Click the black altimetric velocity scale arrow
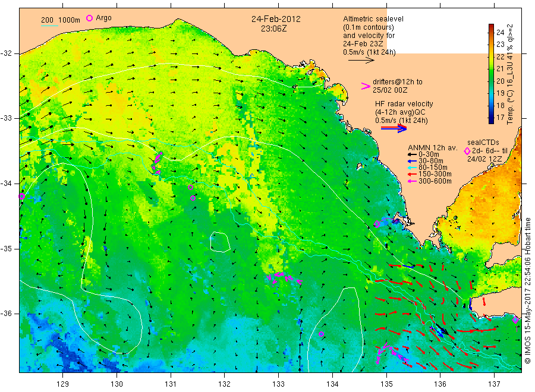The height and width of the screenshot is (392, 535). pos(361,61)
